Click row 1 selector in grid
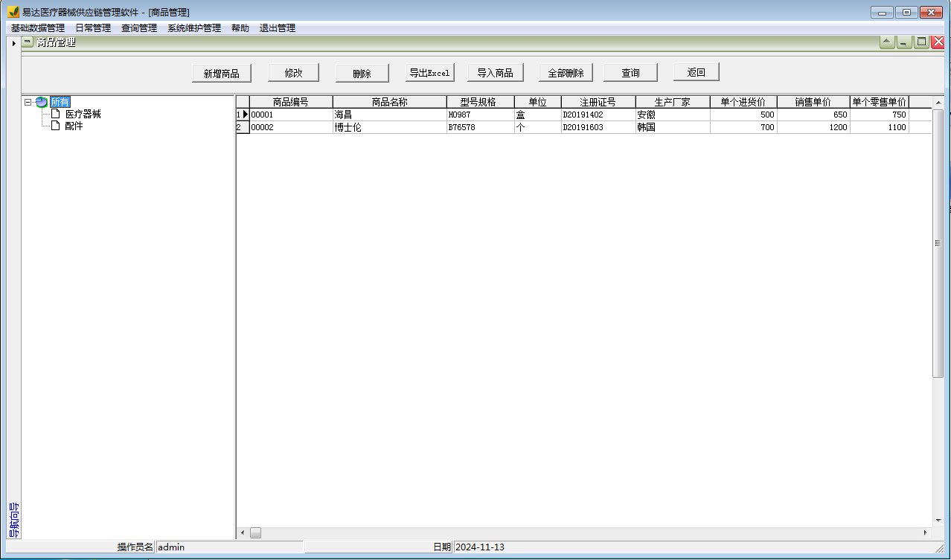Viewport: 951px width, 560px height. point(243,115)
